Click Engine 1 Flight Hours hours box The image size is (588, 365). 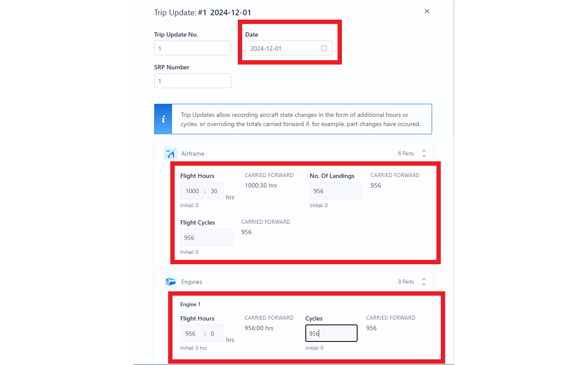tap(192, 334)
